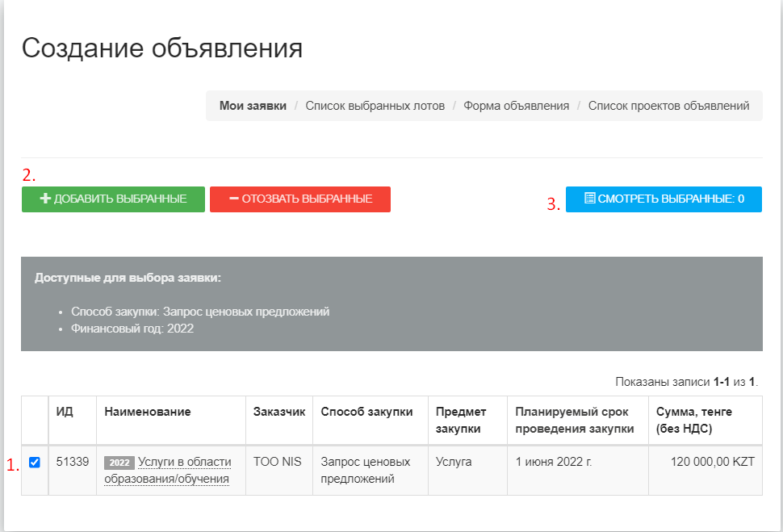Image resolution: width=783 pixels, height=532 pixels.
Task: Go to Список выбранных лотов step
Action: (x=375, y=106)
